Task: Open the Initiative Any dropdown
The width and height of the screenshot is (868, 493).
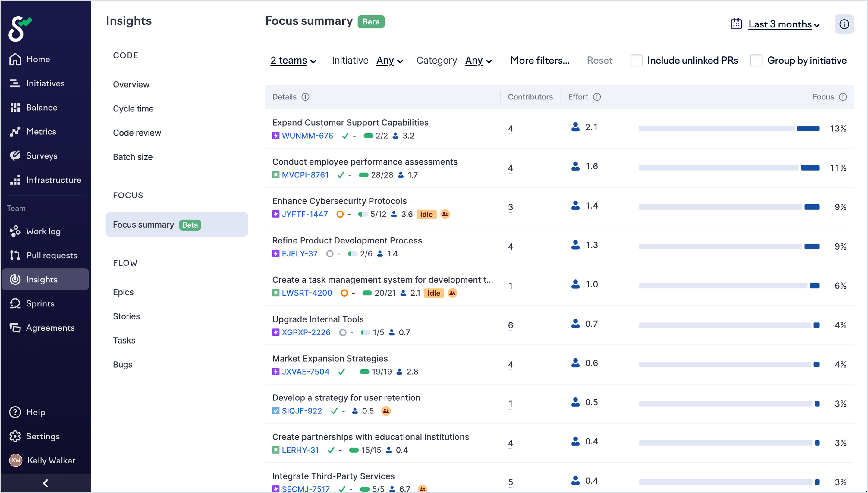Action: pos(390,60)
